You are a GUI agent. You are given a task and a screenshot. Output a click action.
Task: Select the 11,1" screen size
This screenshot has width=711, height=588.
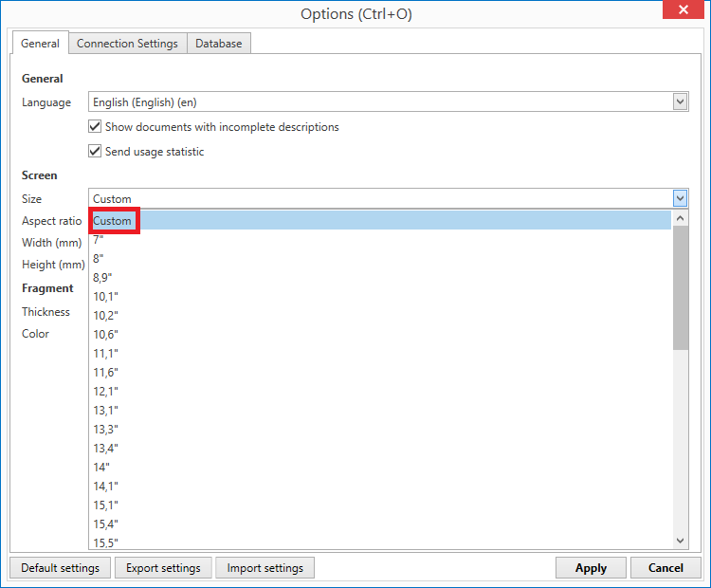tap(380, 354)
